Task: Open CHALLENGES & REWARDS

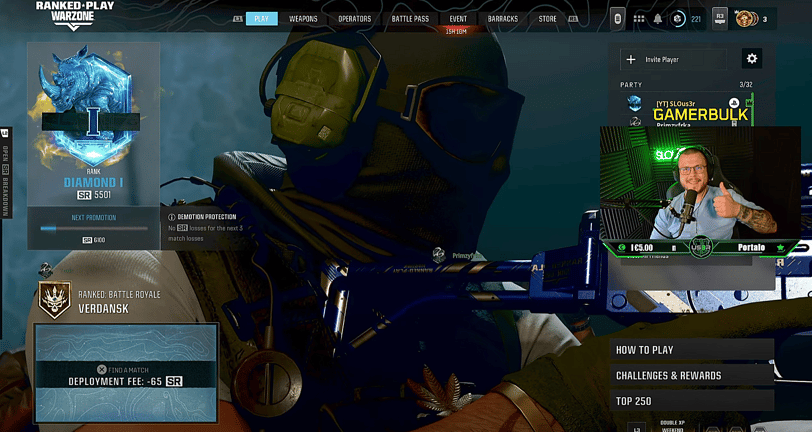Action: pyautogui.click(x=691, y=375)
